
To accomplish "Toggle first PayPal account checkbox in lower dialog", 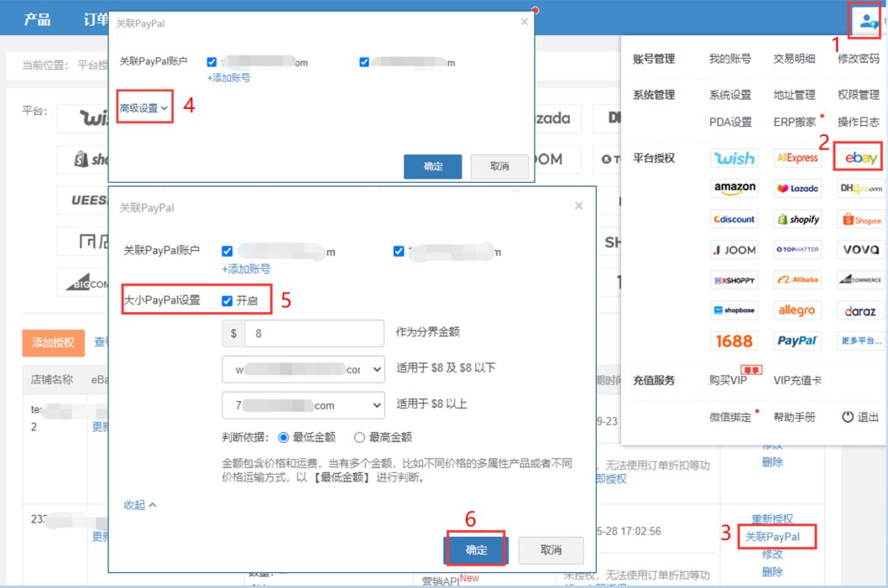I will click(227, 252).
